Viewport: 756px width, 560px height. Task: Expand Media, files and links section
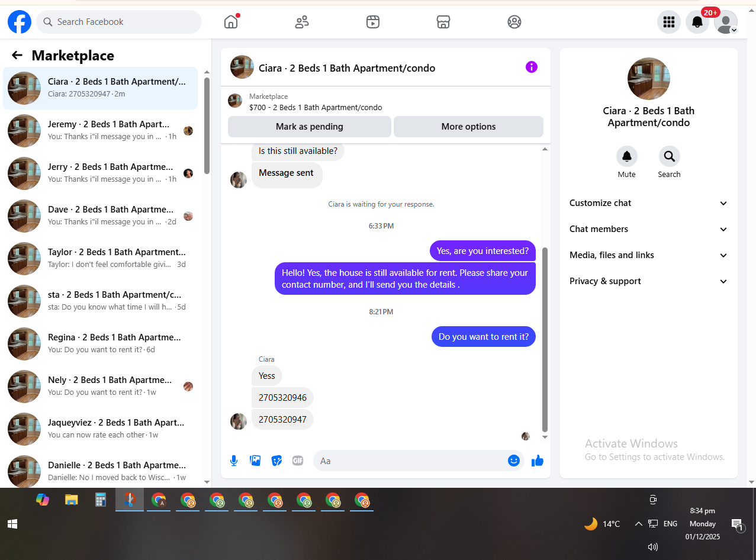click(649, 255)
